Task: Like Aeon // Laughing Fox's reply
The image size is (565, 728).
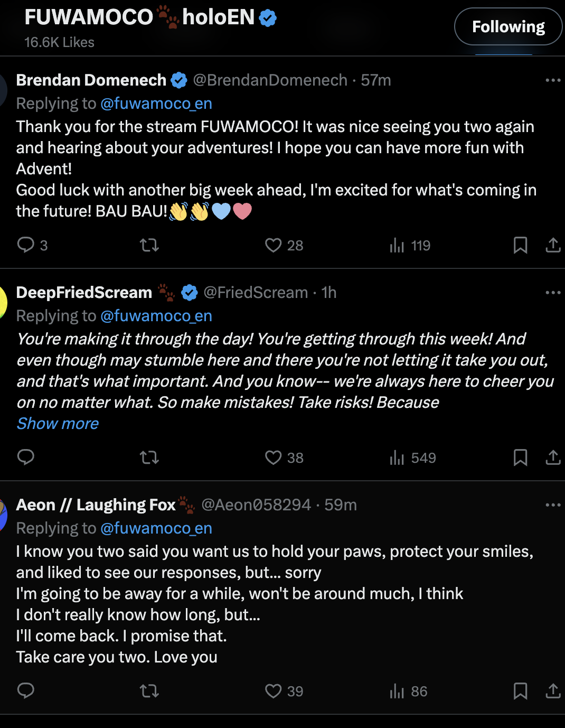Action: [274, 691]
